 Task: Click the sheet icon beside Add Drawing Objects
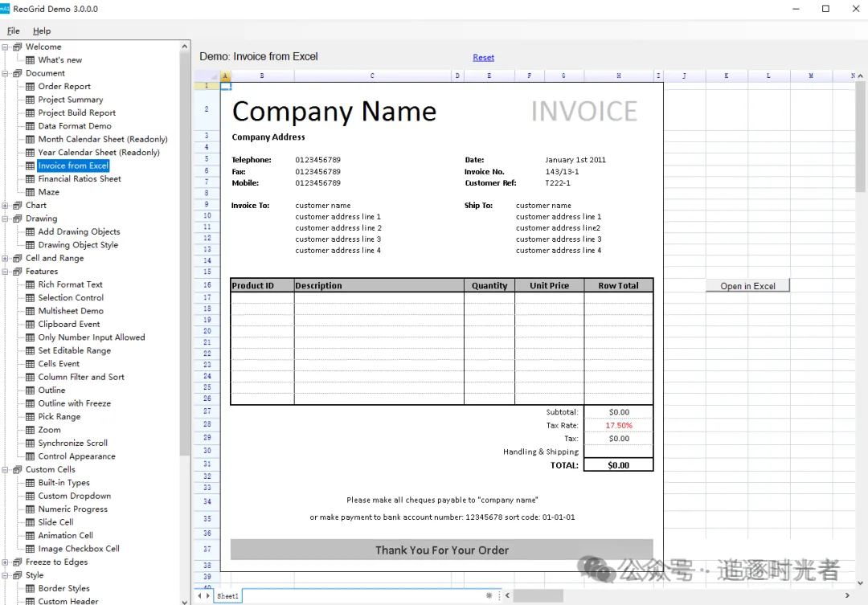point(31,232)
